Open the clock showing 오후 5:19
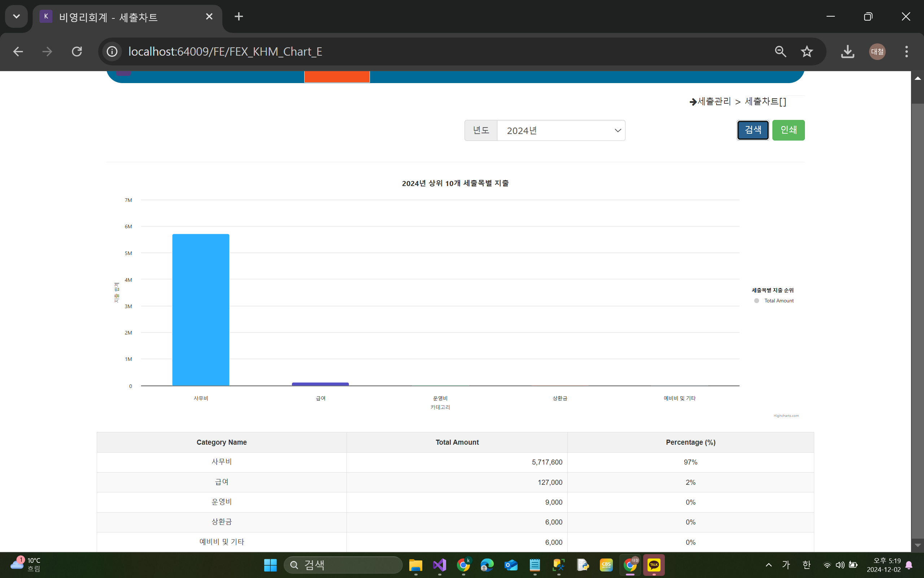Viewport: 924px width, 578px height. (x=884, y=565)
